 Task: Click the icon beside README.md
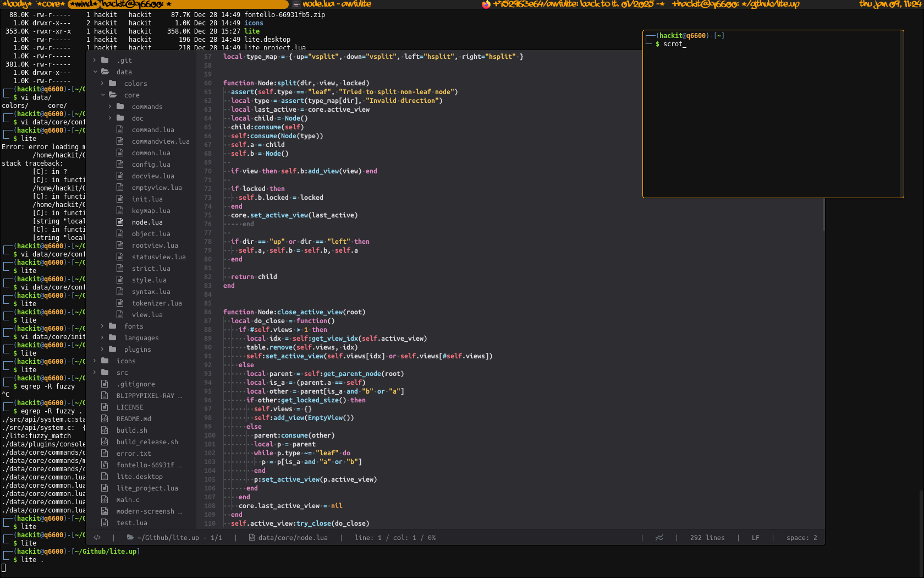pos(105,419)
